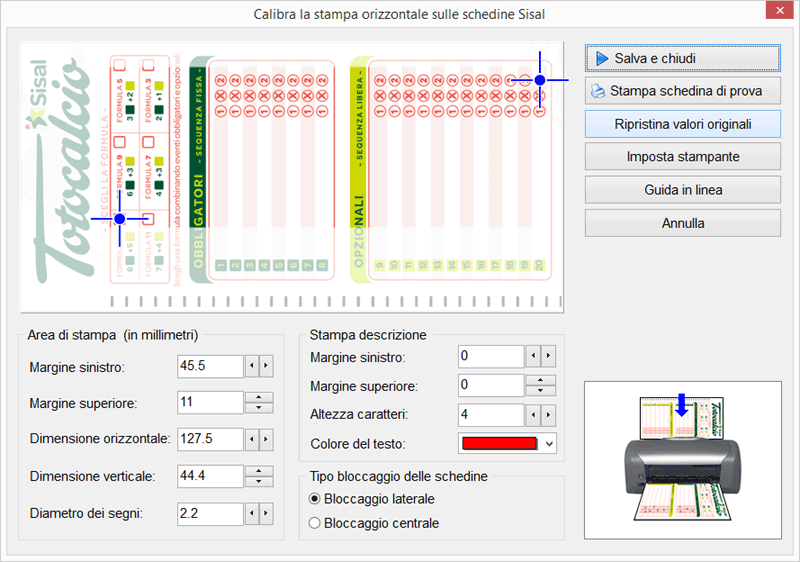Decrease Dimensione verticale with down arrow

click(x=259, y=482)
